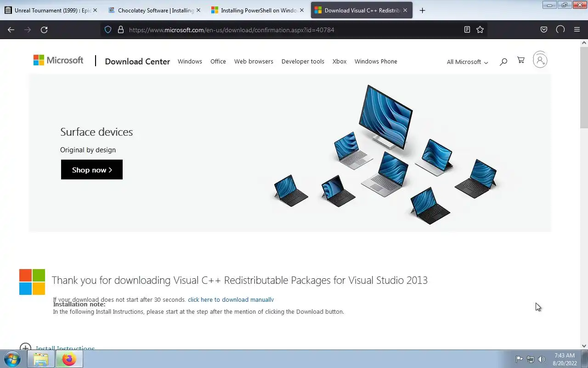Open the shopping cart
This screenshot has width=588, height=368.
coord(521,60)
